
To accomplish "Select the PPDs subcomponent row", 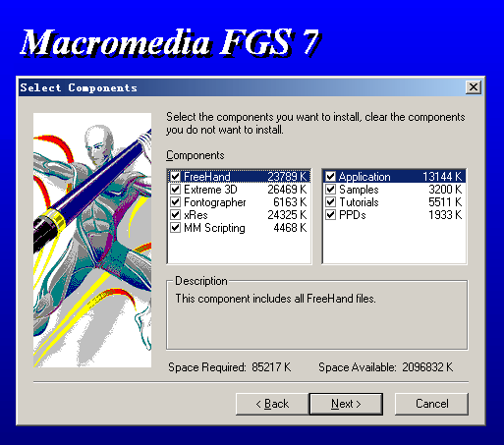I will pos(394,215).
